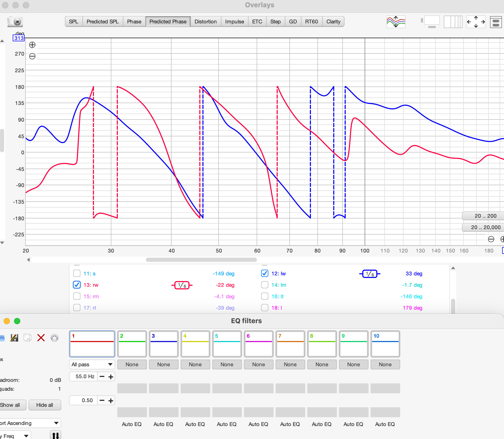
Task: Click the 1/6 smoothing icon for lw
Action: [370, 274]
